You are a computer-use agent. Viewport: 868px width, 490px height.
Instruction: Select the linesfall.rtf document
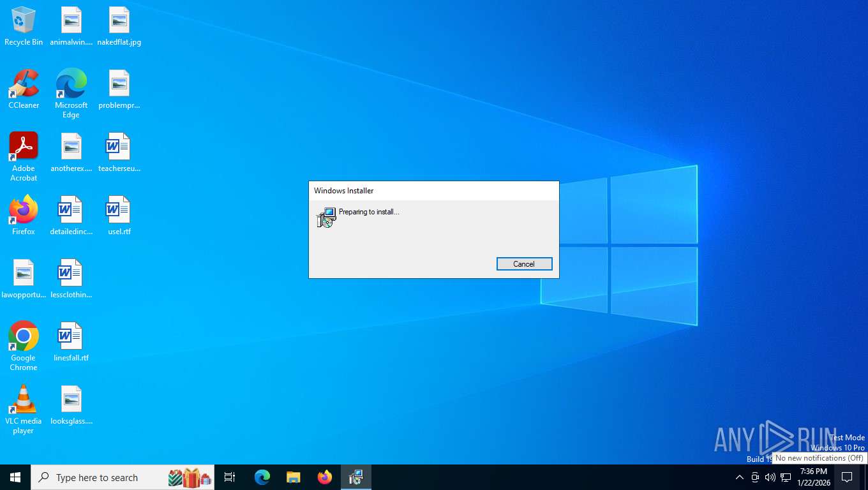(x=71, y=342)
